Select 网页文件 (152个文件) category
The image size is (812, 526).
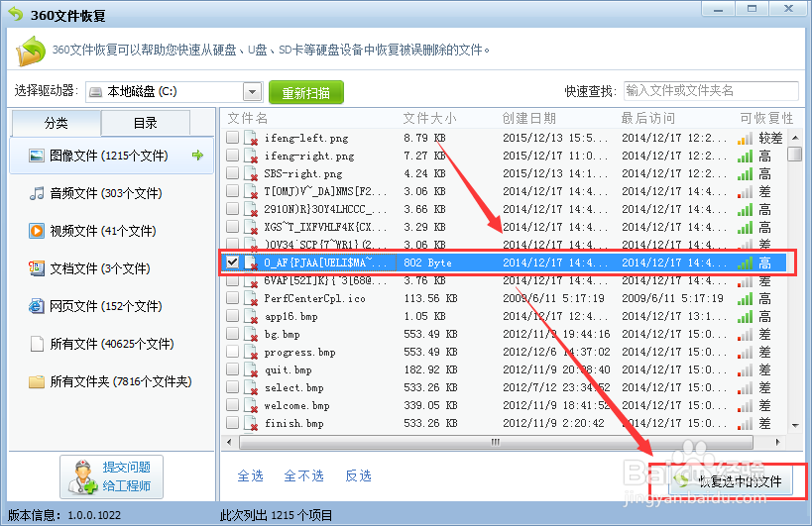pyautogui.click(x=111, y=306)
